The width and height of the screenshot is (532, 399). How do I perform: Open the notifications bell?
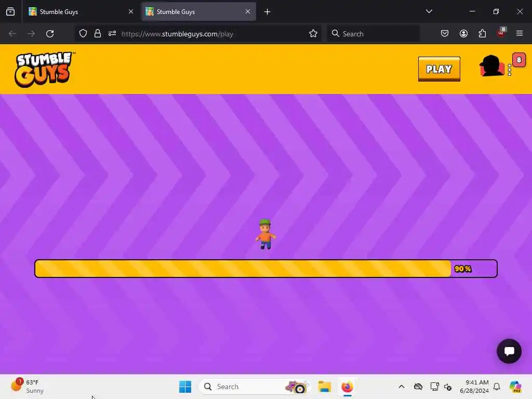(x=497, y=387)
